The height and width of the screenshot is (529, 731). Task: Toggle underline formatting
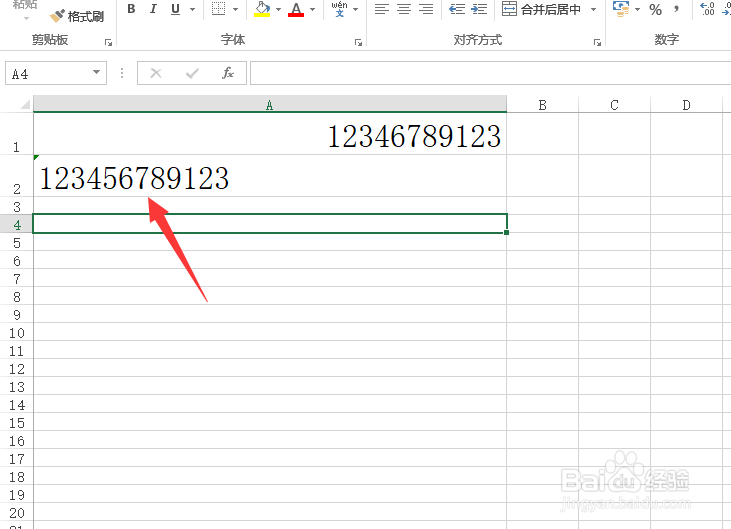pyautogui.click(x=175, y=9)
